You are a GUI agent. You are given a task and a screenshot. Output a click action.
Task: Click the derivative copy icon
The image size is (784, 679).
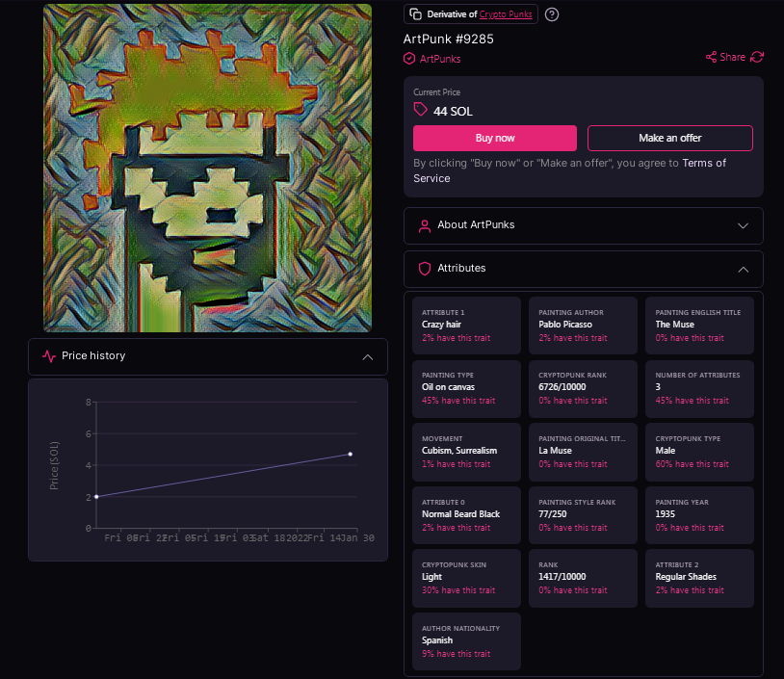[415, 14]
